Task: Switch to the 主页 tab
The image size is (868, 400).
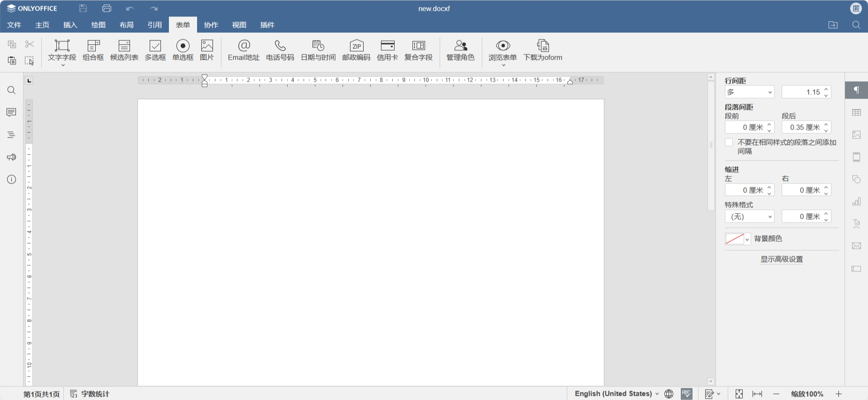Action: (x=42, y=25)
